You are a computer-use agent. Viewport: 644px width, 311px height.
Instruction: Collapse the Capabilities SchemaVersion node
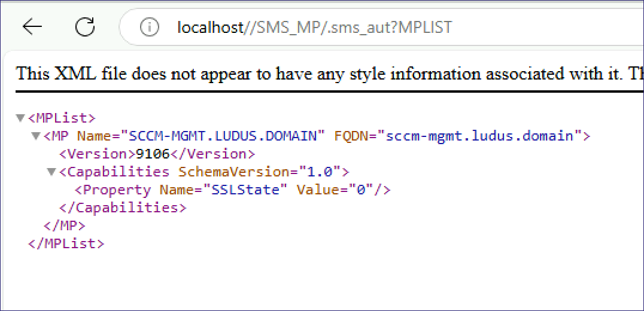pos(51,172)
